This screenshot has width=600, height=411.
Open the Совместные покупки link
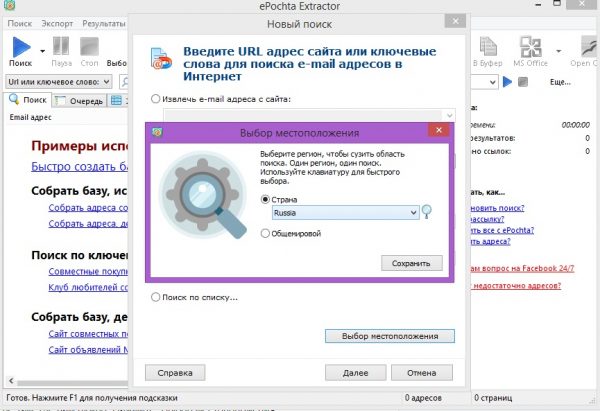click(88, 271)
